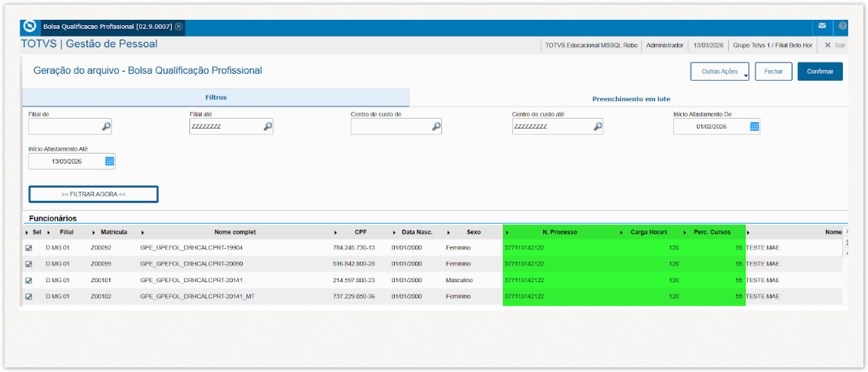Select CPF cell 214.597.000-23
Image resolution: width=868 pixels, height=372 pixels.
pyautogui.click(x=354, y=280)
